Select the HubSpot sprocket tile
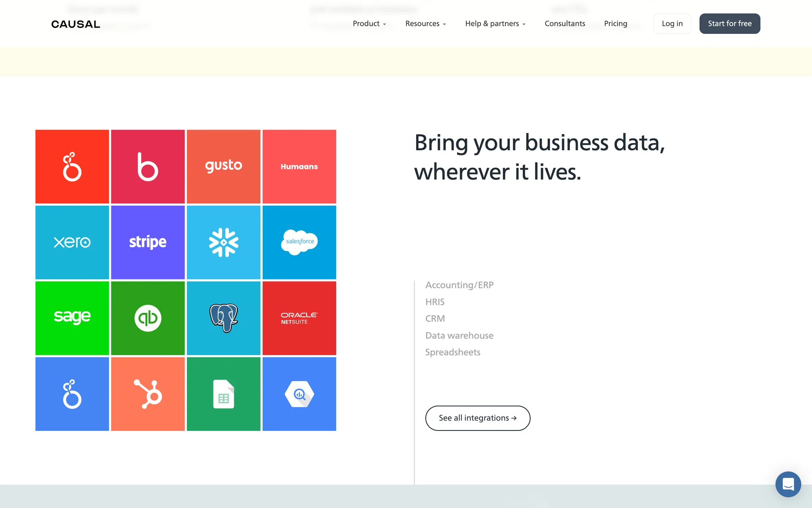812x508 pixels. pos(148,394)
